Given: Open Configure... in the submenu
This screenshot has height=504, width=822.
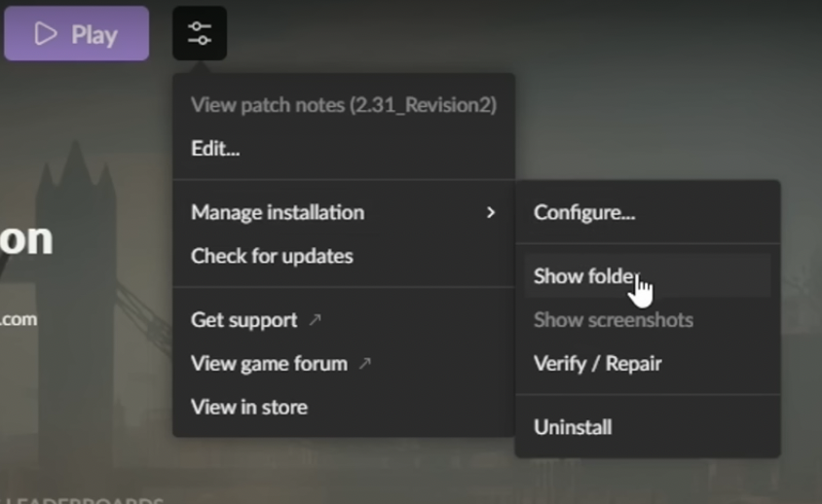Looking at the screenshot, I should (584, 212).
